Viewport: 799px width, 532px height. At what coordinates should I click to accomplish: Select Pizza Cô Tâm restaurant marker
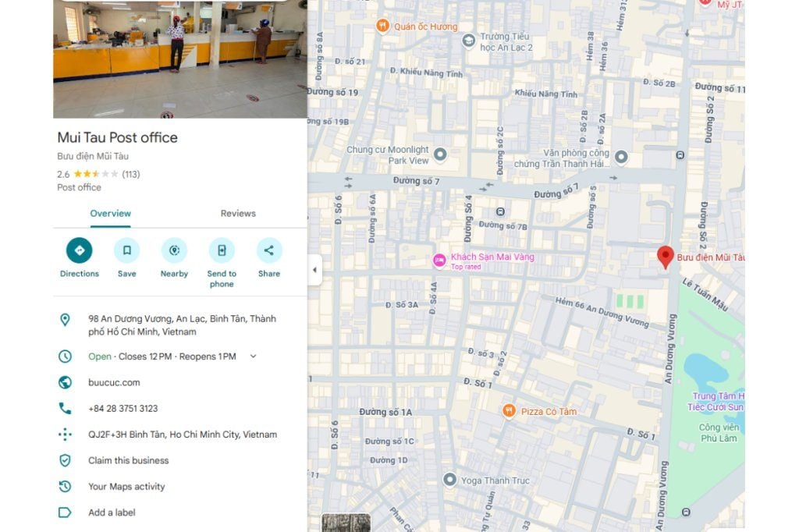pos(509,411)
